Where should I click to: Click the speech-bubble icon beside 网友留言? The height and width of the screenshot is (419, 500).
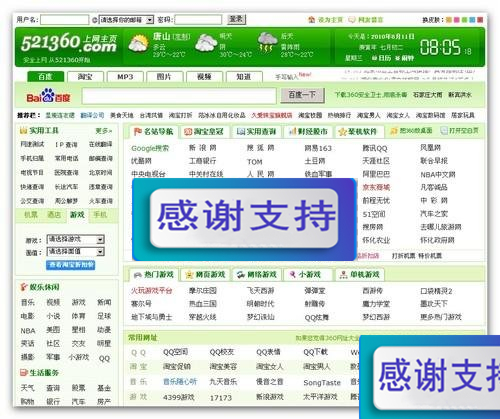352,20
